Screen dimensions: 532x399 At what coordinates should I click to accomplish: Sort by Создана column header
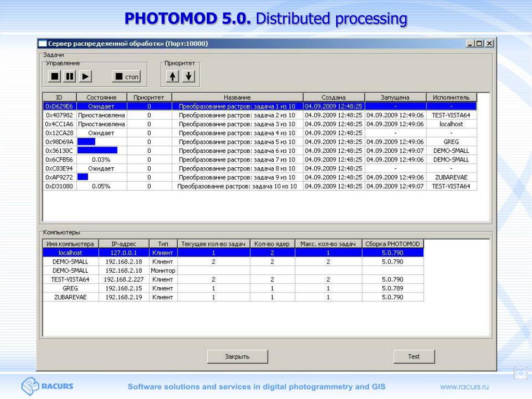coord(334,97)
